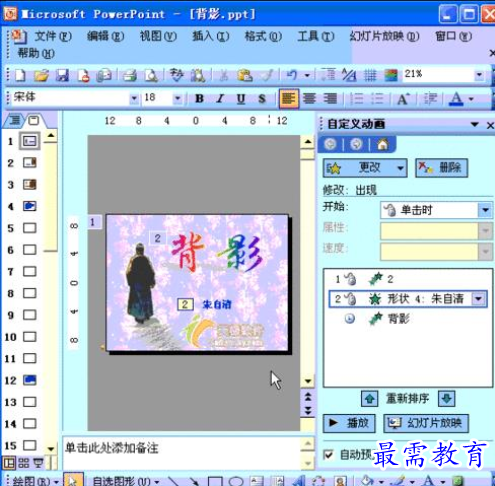Align text left

[x=289, y=99]
